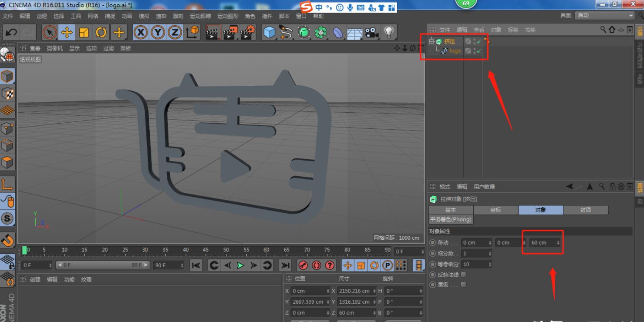This screenshot has width=644, height=322.
Task: Toggle the X axis lock
Action: click(x=140, y=32)
